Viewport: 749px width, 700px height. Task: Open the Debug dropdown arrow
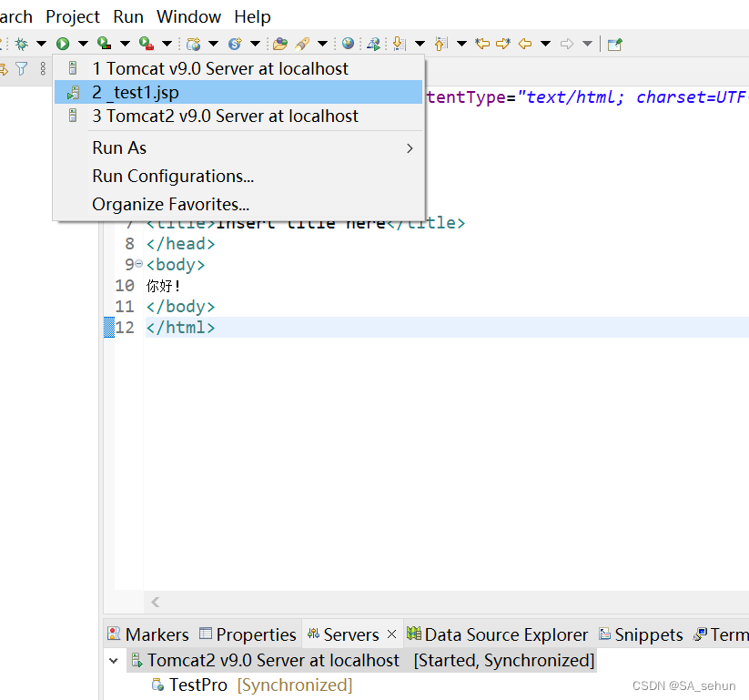(x=41, y=43)
